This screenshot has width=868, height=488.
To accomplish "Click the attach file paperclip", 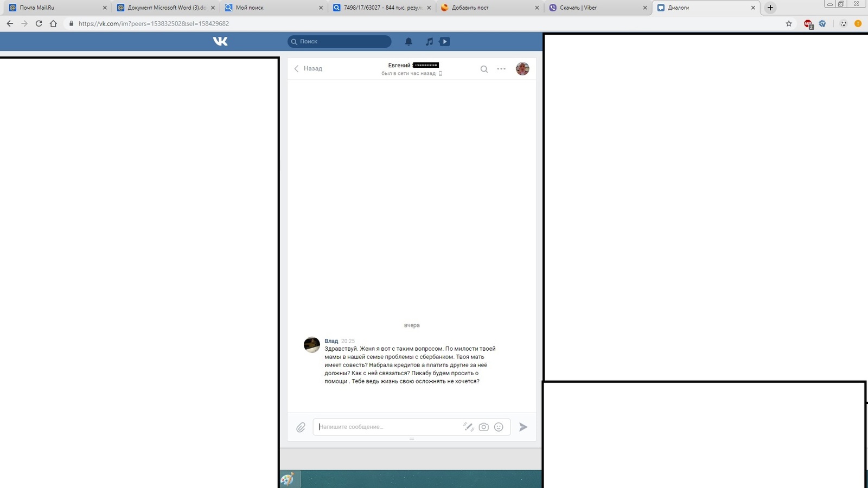I will 301,427.
